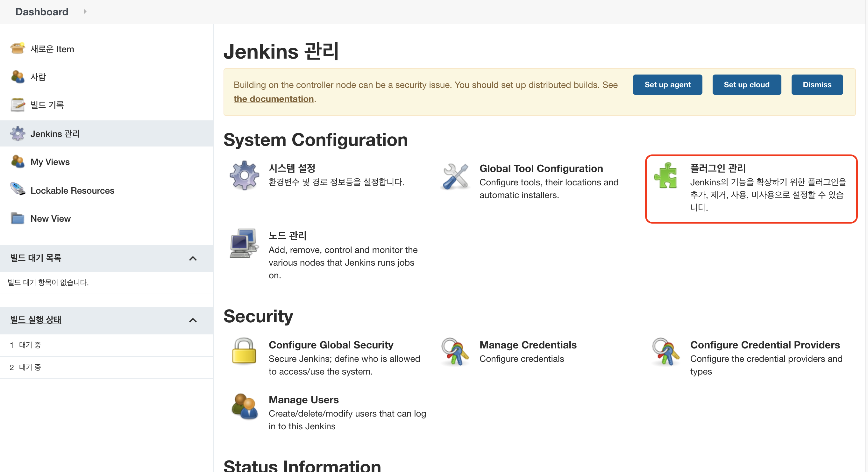Image resolution: width=868 pixels, height=472 pixels.
Task: Open the documentation link
Action: click(273, 99)
